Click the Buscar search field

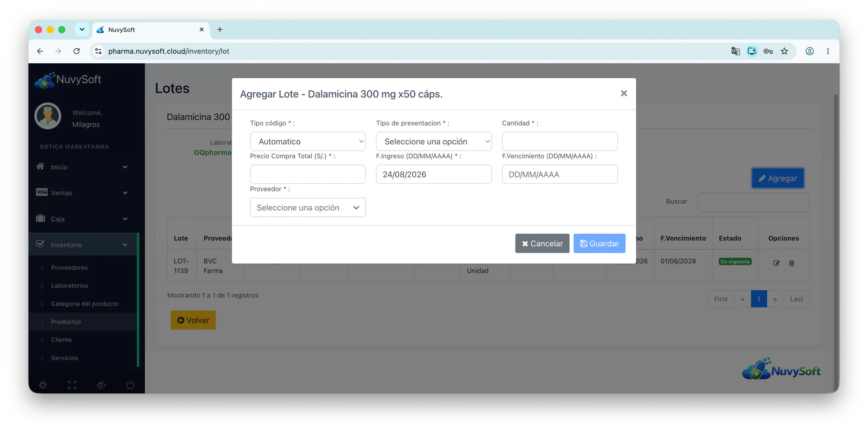753,202
